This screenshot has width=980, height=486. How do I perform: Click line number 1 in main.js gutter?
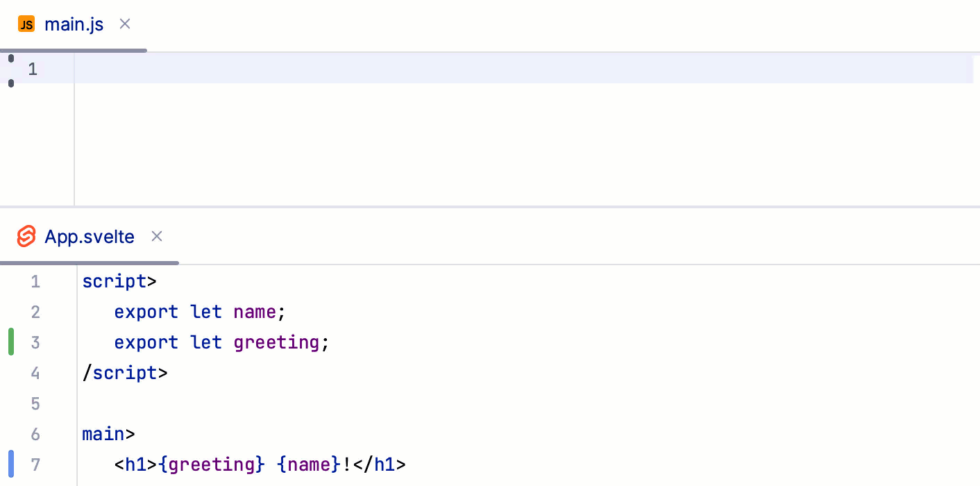click(x=32, y=69)
